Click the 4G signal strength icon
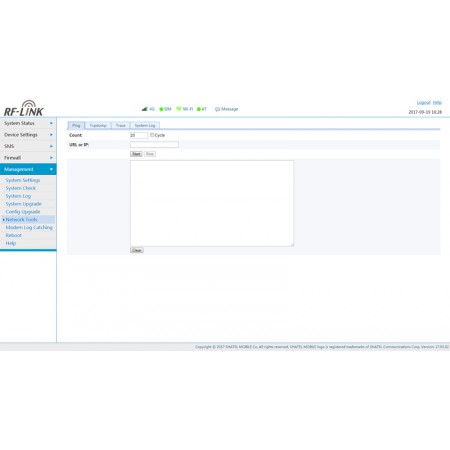The height and width of the screenshot is (450, 450). (x=145, y=109)
